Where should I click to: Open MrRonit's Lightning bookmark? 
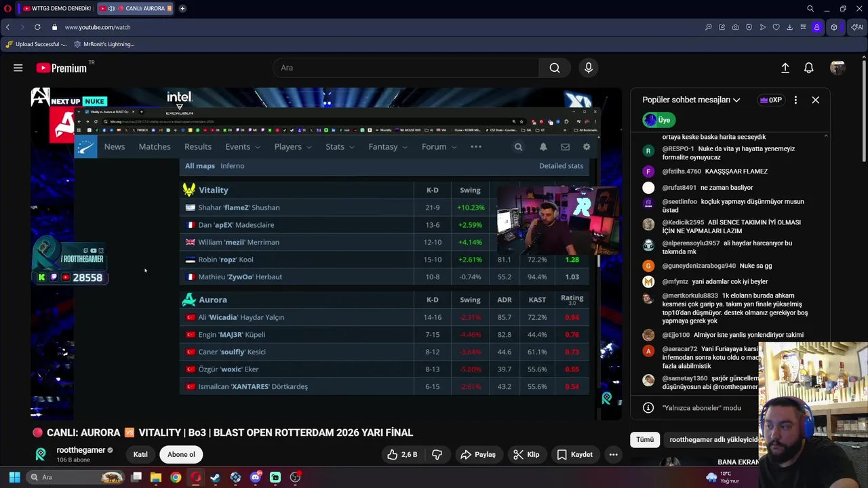tap(104, 44)
